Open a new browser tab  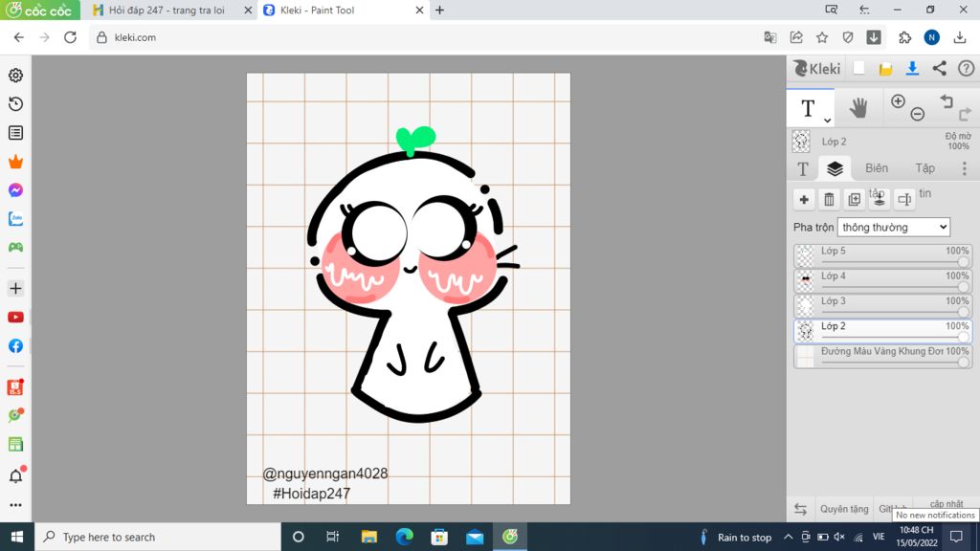(x=439, y=10)
